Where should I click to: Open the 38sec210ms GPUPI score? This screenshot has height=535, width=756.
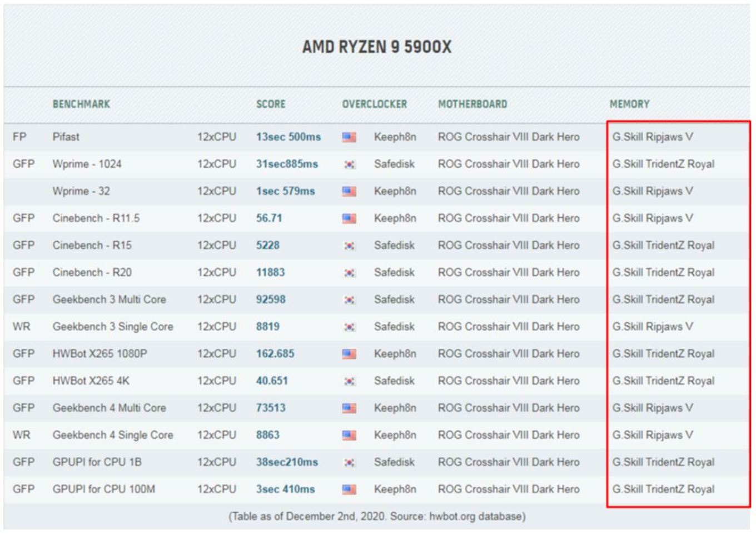287,462
